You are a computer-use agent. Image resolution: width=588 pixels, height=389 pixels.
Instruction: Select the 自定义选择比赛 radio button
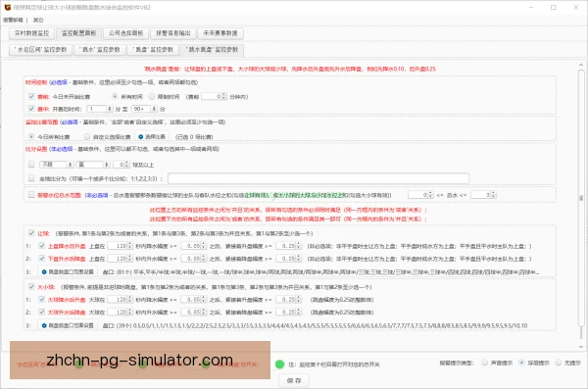coord(87,136)
